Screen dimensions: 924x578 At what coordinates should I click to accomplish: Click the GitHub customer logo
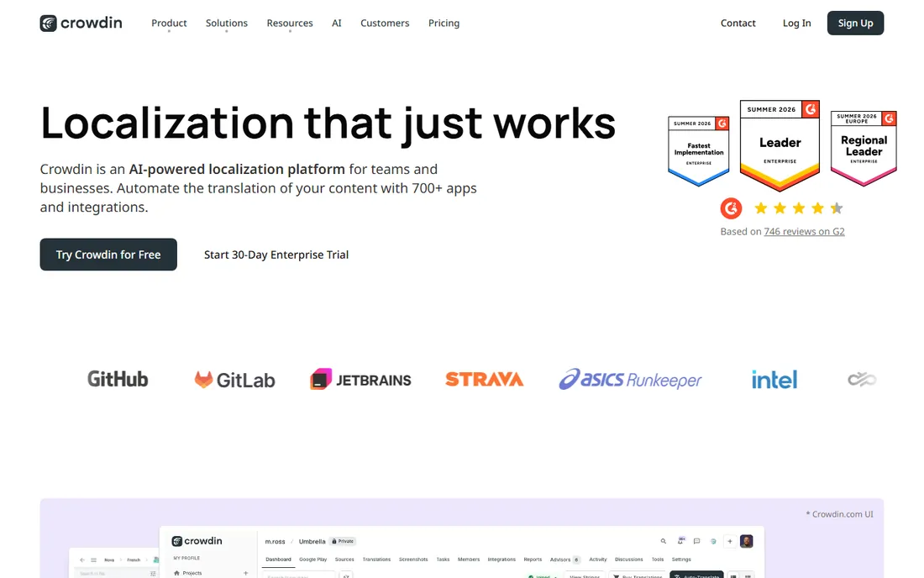tap(118, 379)
